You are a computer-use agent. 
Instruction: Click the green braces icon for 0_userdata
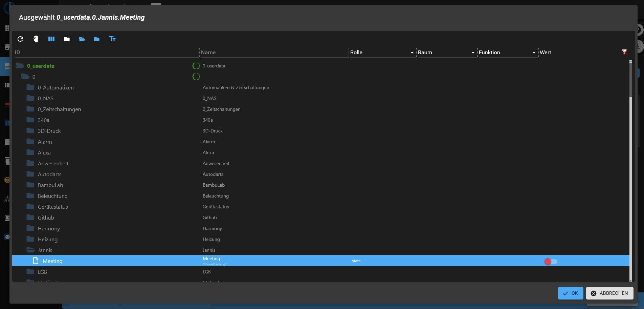click(x=196, y=66)
